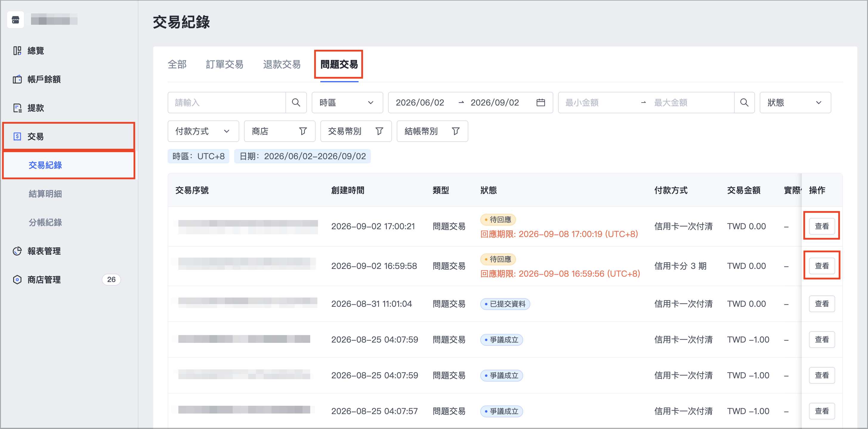Click 查看 for the 2026-08-31 transaction
This screenshot has height=429, width=868.
(821, 304)
